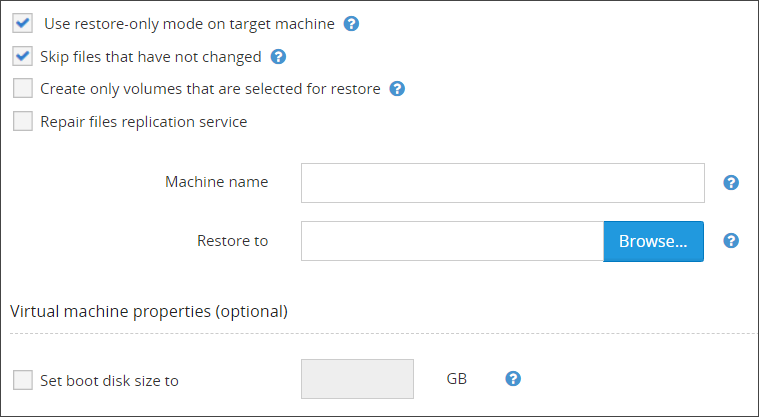Click the 'Use restore-only mode on target machine' text
Viewport: 759px width, 417px height.
click(x=188, y=23)
